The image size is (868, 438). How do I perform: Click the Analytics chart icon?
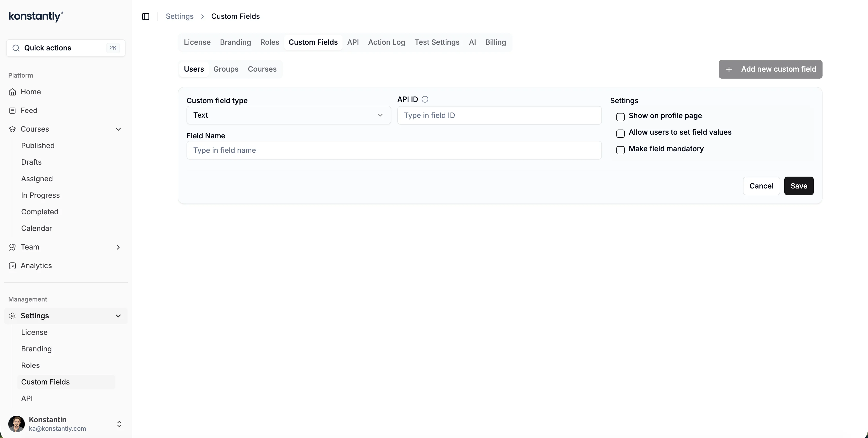(x=12, y=266)
